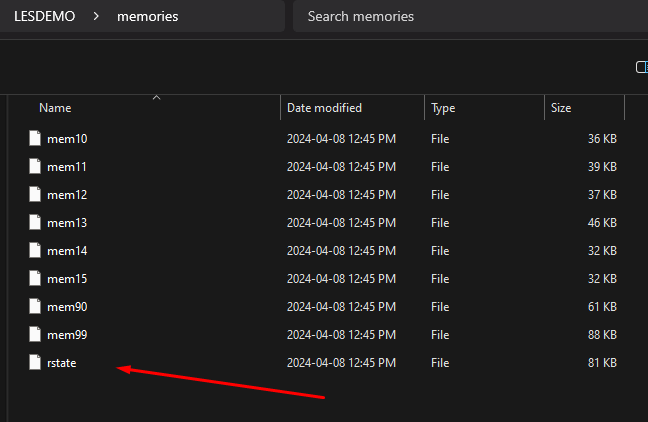The width and height of the screenshot is (648, 422).
Task: Select the mem10 file name
Action: (x=67, y=138)
